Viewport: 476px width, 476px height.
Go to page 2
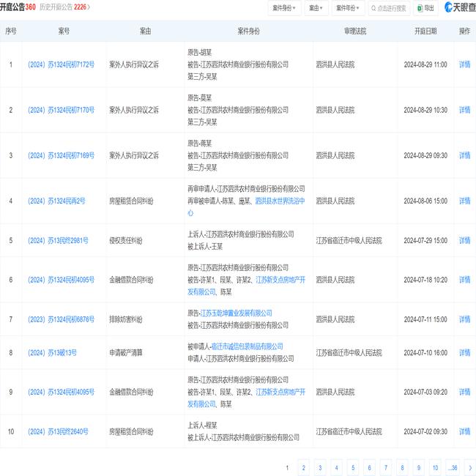click(x=304, y=467)
